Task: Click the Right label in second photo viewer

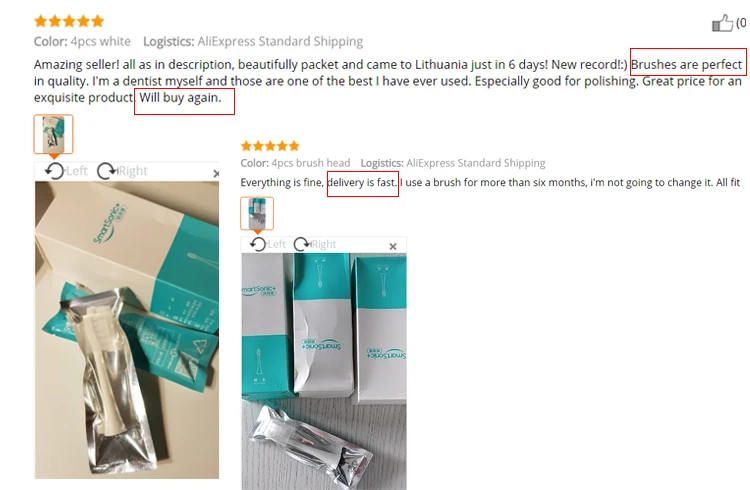Action: 323,245
